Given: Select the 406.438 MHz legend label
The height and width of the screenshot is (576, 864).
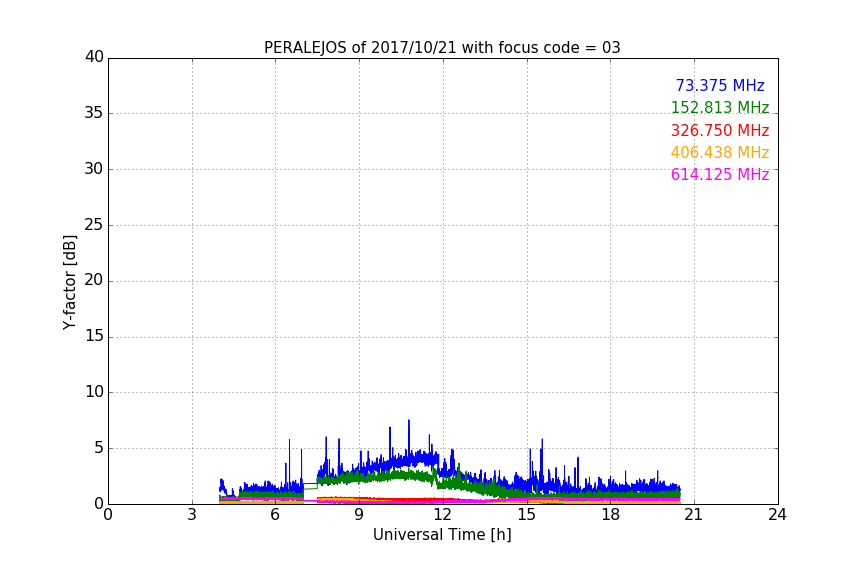Looking at the screenshot, I should tap(720, 152).
